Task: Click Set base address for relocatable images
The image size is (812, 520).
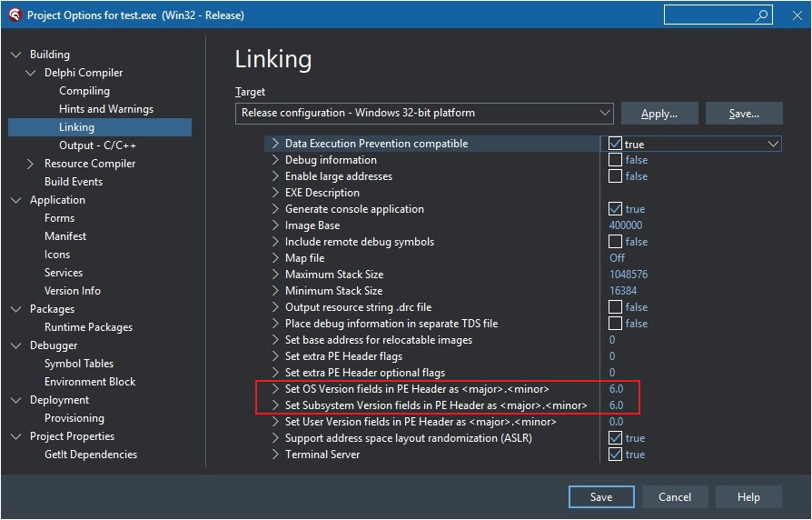Action: pos(379,340)
